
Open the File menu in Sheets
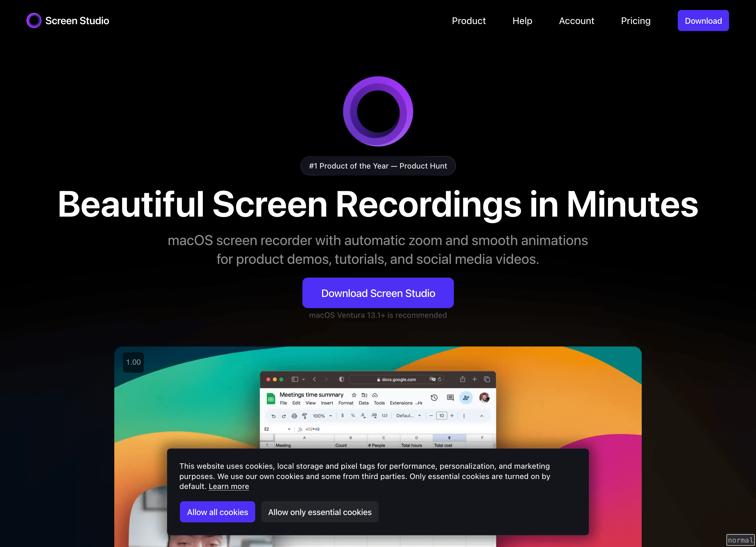coord(283,403)
